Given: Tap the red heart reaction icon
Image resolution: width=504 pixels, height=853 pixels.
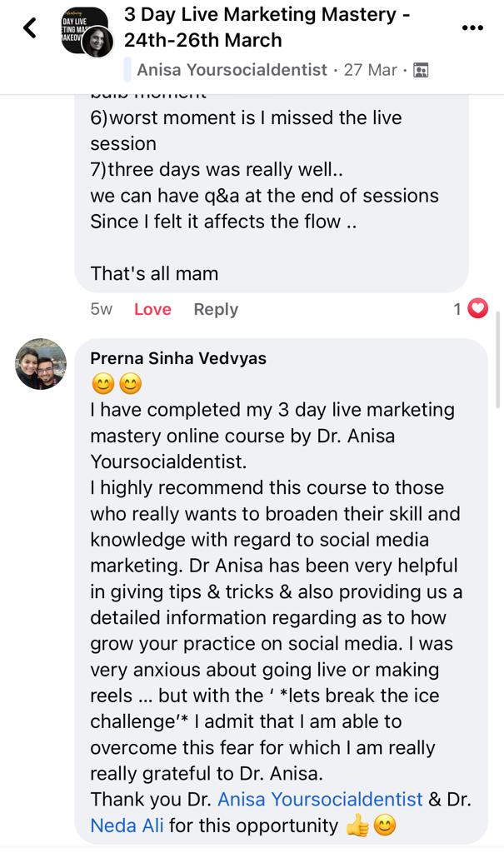Looking at the screenshot, I should click(477, 309).
